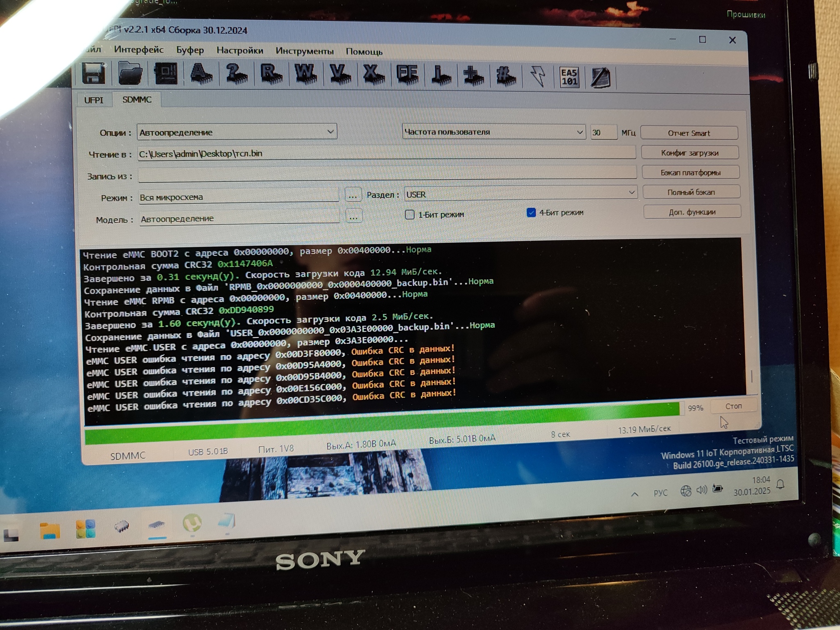Open uTorrent from the taskbar
The image size is (840, 630).
[x=192, y=523]
